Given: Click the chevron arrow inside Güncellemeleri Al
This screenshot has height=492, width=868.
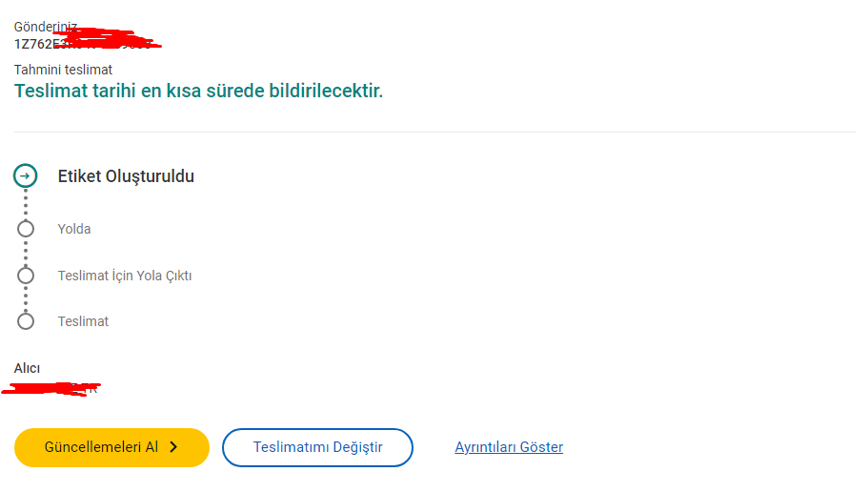Looking at the screenshot, I should tap(173, 447).
